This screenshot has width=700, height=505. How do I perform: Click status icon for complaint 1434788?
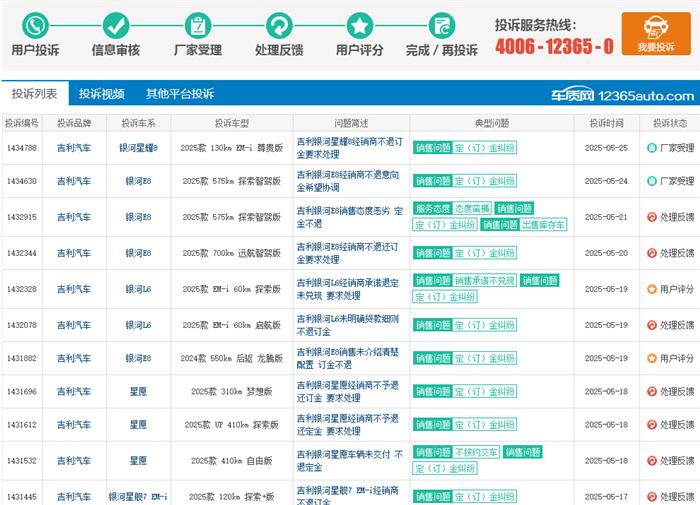[x=652, y=148]
